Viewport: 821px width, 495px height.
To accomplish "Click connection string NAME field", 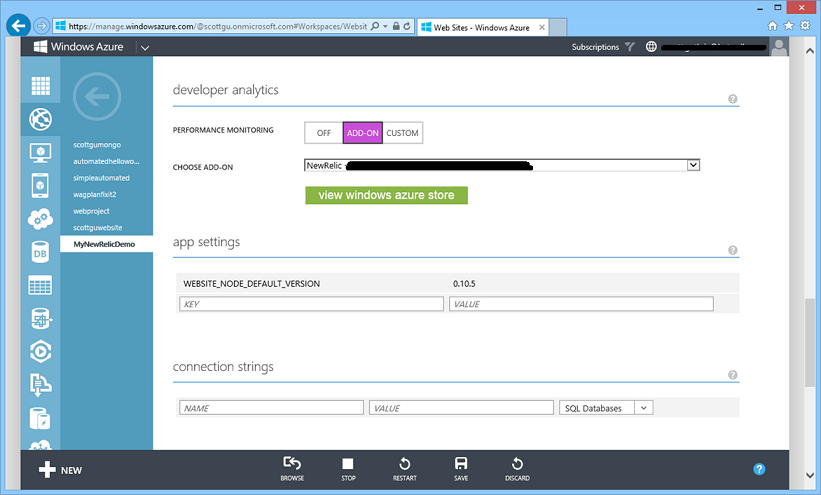I will (271, 408).
